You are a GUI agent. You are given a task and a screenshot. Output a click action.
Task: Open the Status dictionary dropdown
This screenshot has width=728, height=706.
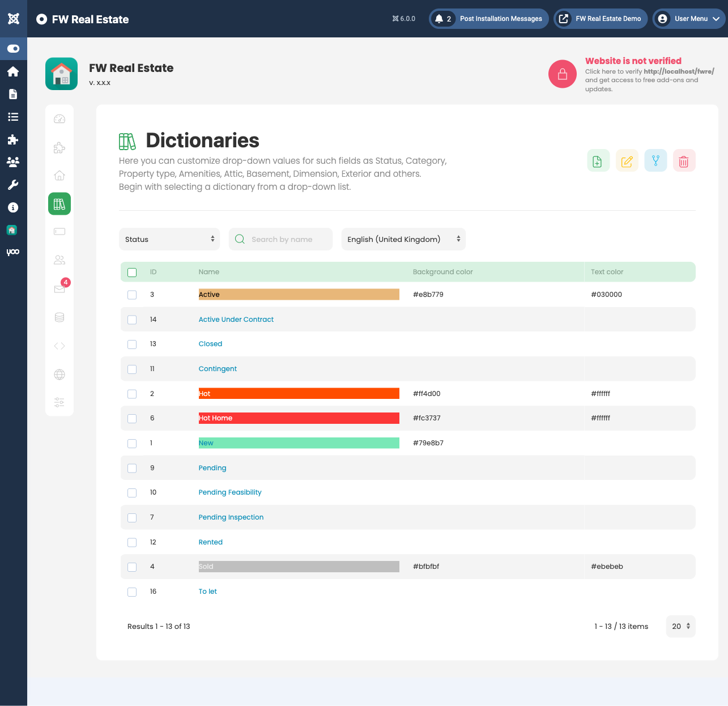point(169,239)
